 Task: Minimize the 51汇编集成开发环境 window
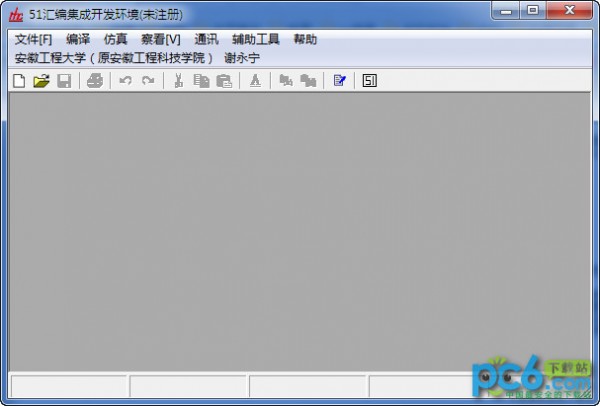(505, 11)
